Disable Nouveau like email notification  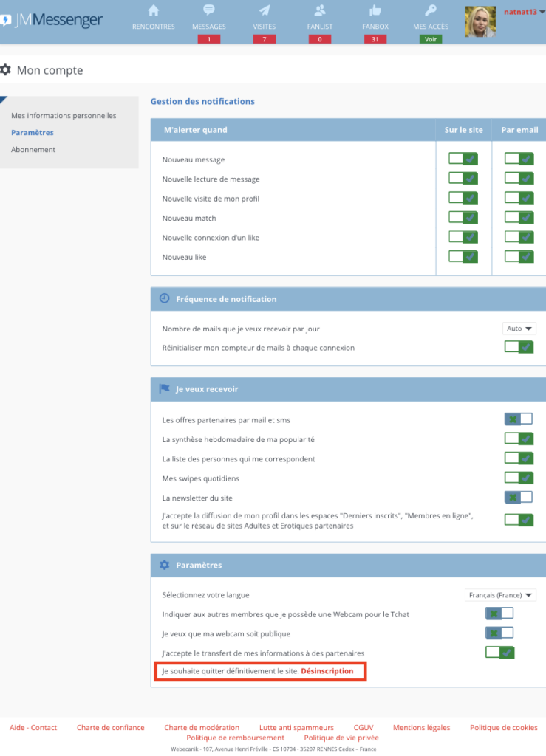tap(519, 256)
